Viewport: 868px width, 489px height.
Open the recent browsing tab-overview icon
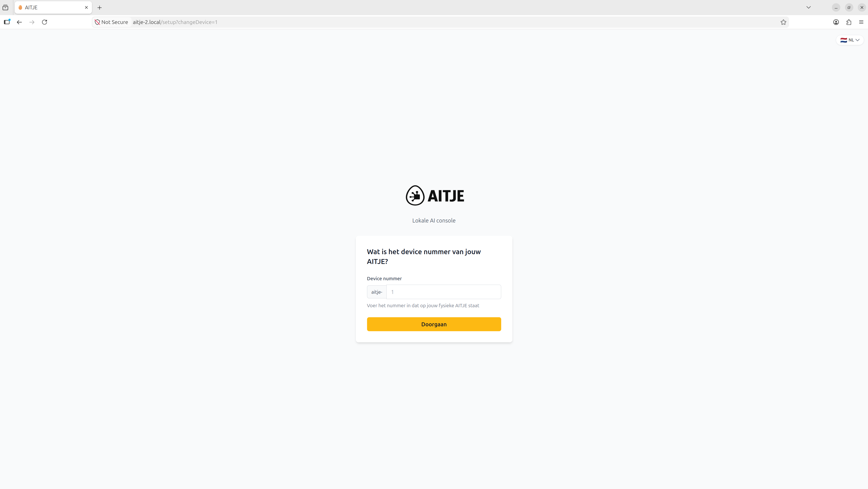5,7
